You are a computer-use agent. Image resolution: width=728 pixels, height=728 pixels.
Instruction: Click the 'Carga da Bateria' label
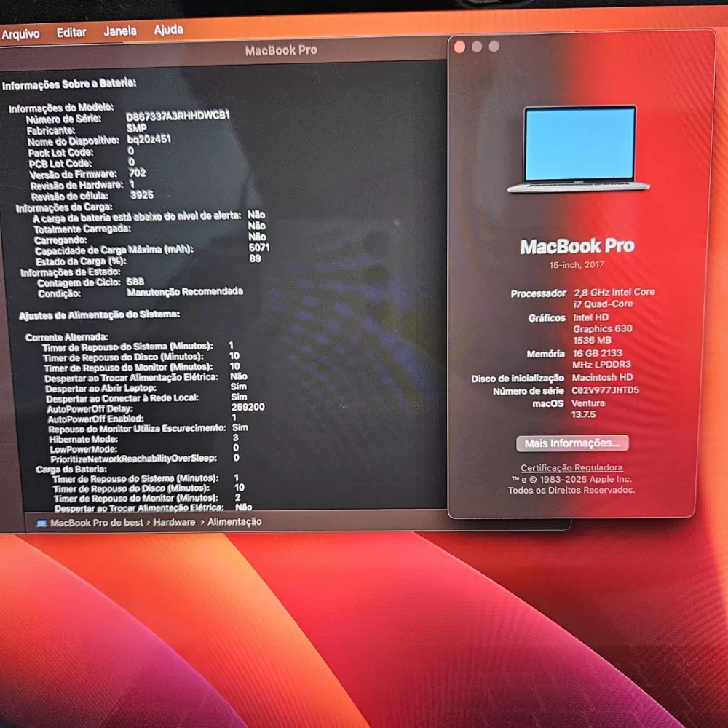click(x=71, y=470)
